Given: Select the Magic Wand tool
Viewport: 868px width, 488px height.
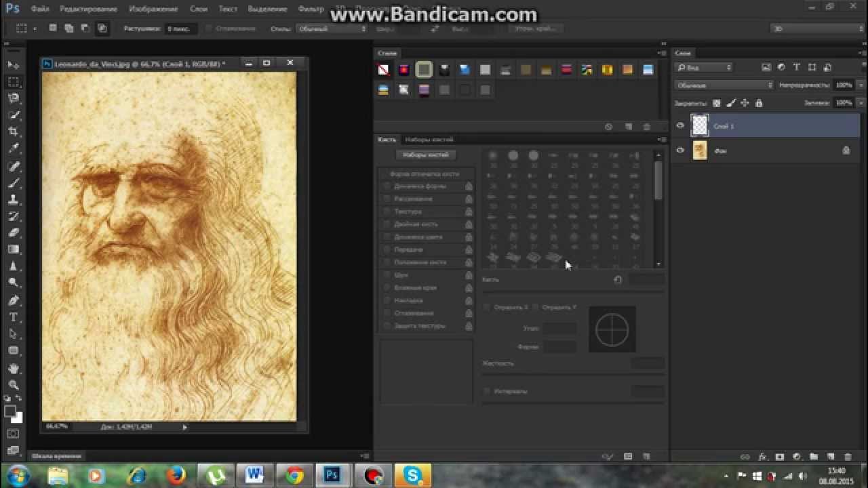Looking at the screenshot, I should (x=14, y=115).
